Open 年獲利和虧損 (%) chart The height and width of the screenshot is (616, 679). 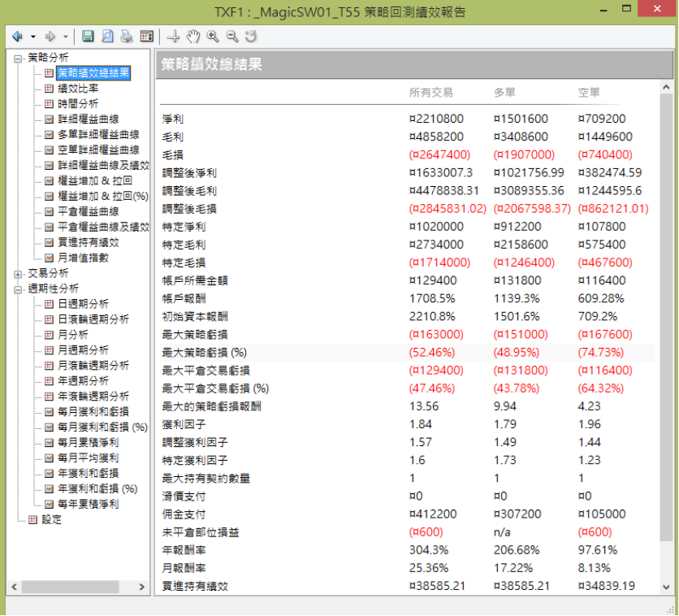(97, 488)
